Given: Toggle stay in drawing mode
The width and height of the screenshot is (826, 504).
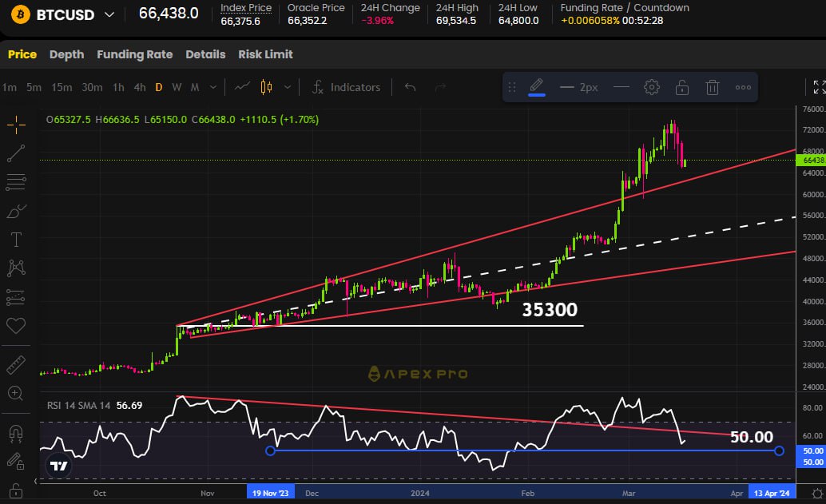Looking at the screenshot, I should 16,462.
